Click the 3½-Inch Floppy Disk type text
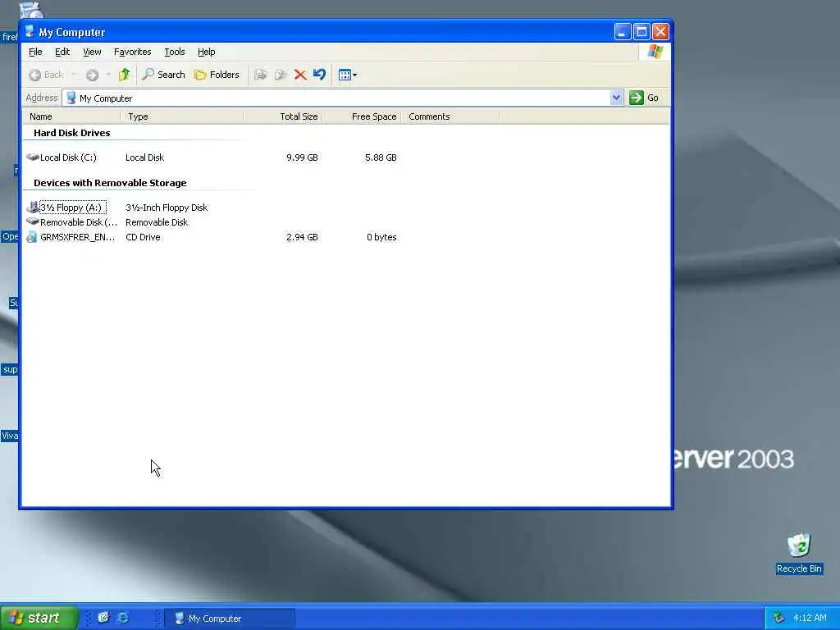This screenshot has width=840, height=630. pos(167,208)
